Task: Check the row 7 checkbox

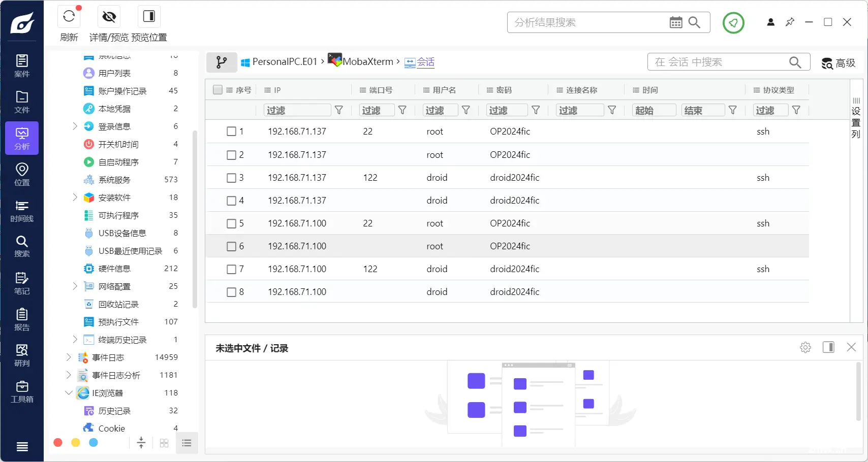Action: (x=231, y=269)
